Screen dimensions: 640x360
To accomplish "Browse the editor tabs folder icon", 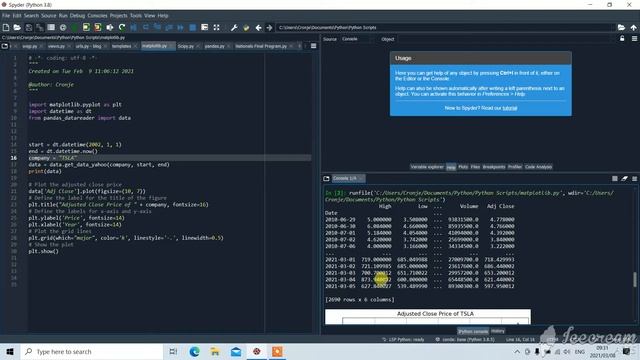I will (5, 46).
